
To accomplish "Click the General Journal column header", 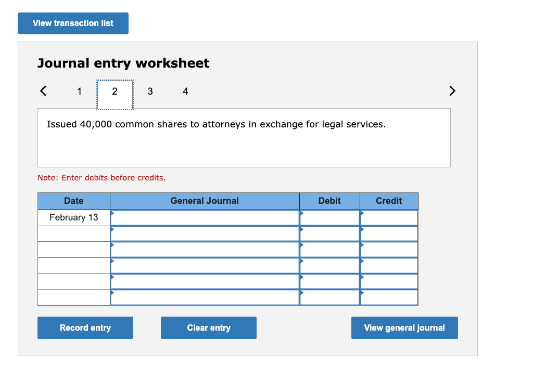I will coord(205,201).
